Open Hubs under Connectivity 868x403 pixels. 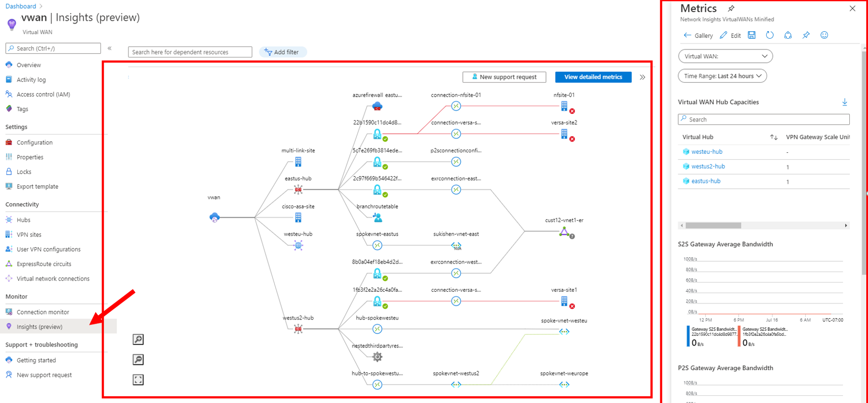pos(23,220)
